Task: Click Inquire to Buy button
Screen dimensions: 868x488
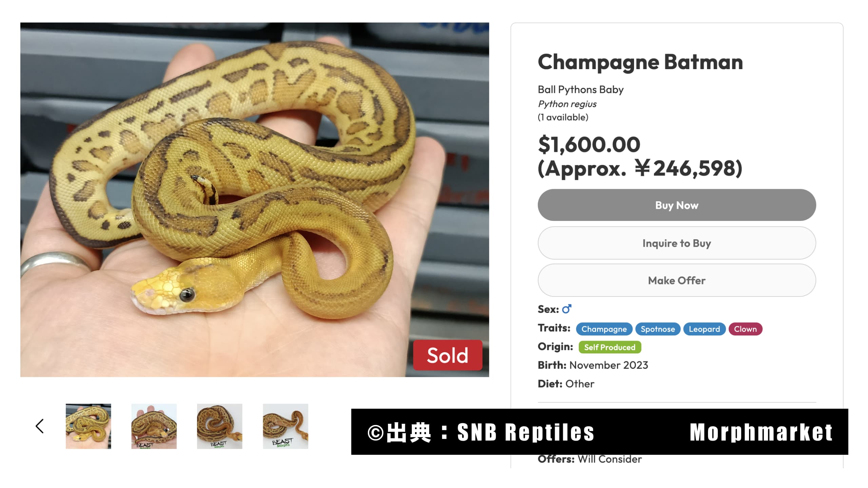Action: point(677,243)
